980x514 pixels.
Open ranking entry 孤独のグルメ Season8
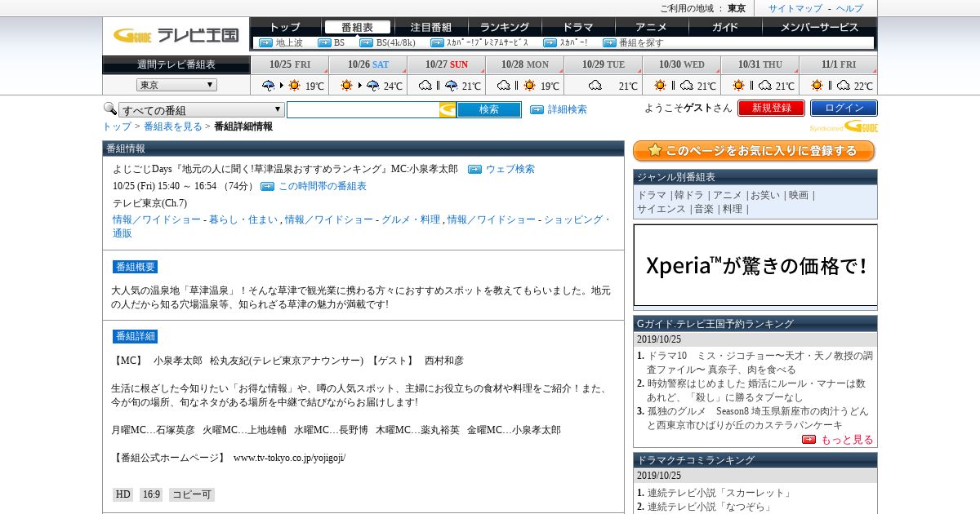click(x=757, y=418)
